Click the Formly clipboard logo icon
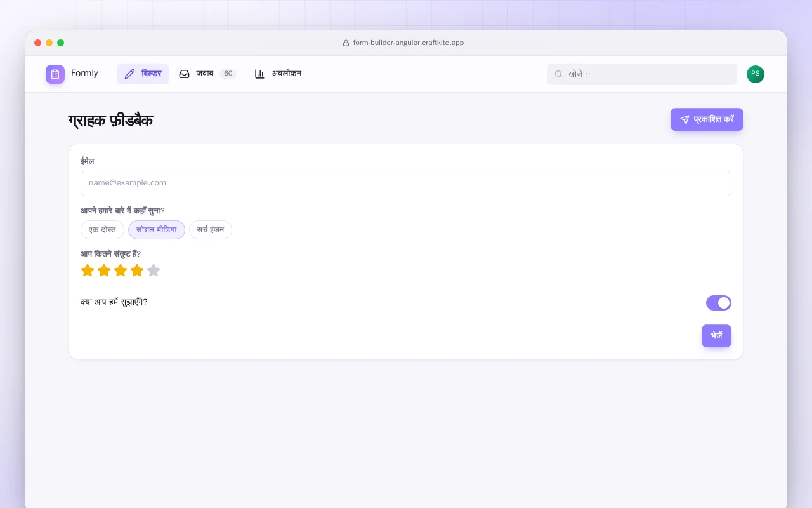 click(55, 74)
